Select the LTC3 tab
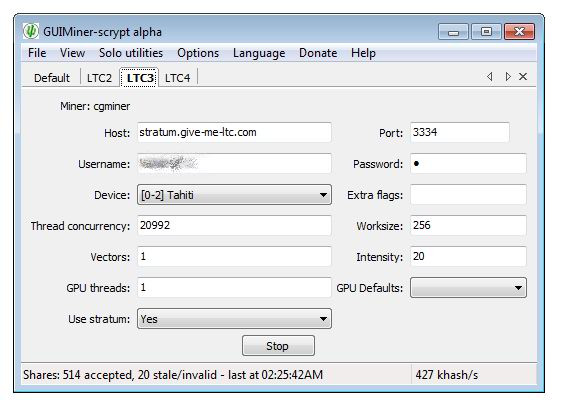561x406 pixels. (x=140, y=78)
